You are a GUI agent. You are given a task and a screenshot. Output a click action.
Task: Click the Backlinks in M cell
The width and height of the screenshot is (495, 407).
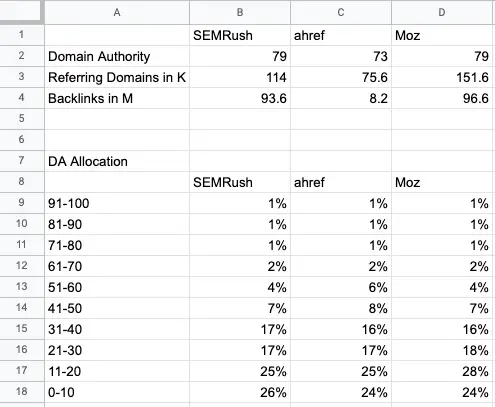point(117,98)
